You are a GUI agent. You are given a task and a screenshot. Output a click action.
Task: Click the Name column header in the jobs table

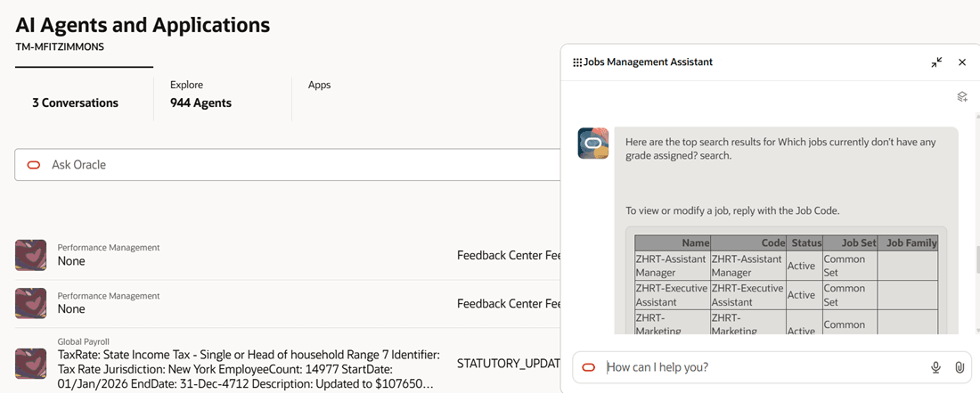pos(673,243)
